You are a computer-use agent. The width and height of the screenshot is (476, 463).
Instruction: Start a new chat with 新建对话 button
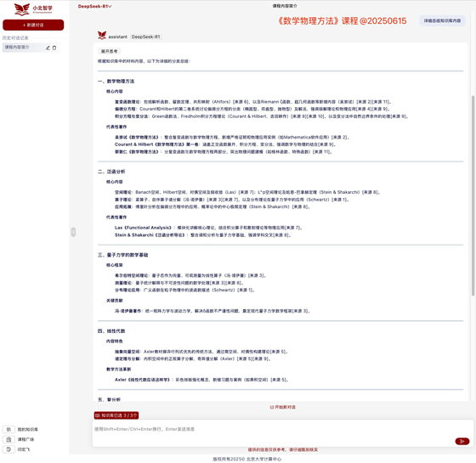coord(33,25)
